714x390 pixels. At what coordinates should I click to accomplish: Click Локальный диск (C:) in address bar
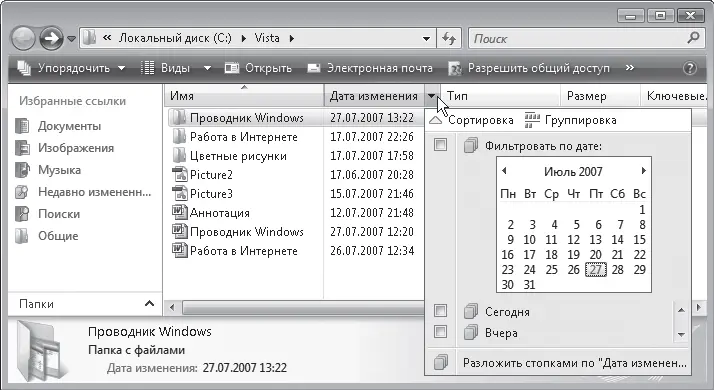click(x=175, y=38)
